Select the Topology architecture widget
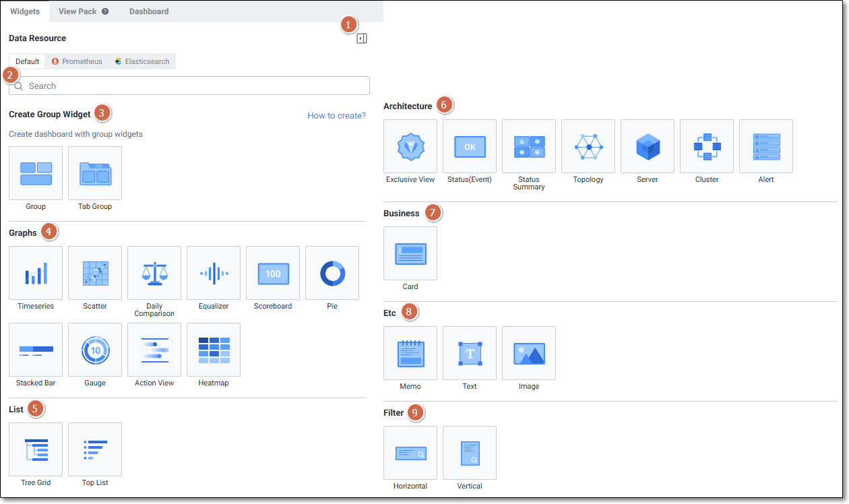This screenshot has height=504, width=849. (588, 146)
